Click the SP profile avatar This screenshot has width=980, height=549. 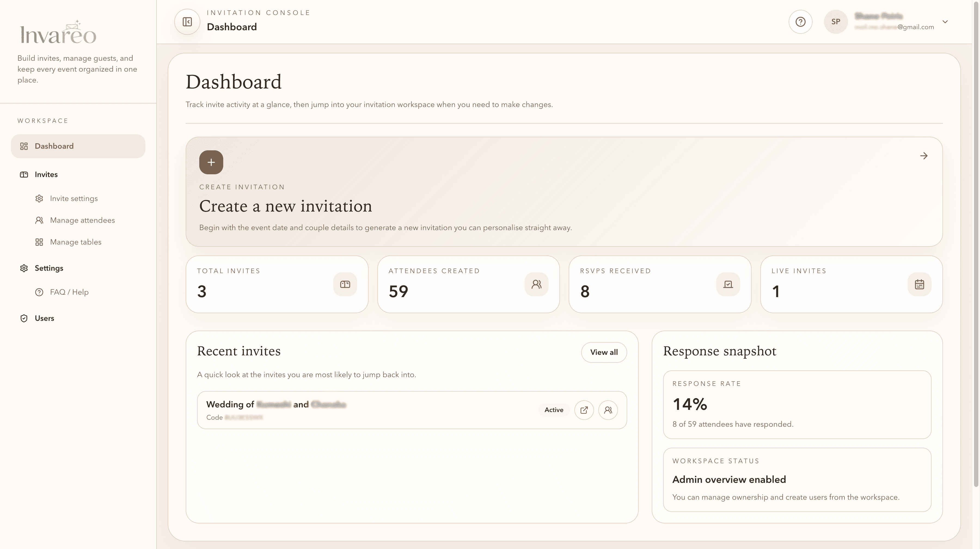pos(836,22)
